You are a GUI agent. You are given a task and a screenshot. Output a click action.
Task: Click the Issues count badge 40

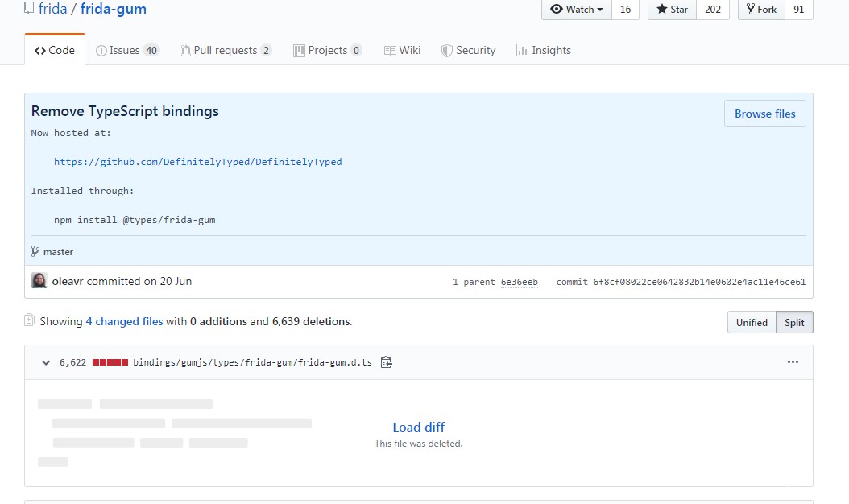(151, 51)
